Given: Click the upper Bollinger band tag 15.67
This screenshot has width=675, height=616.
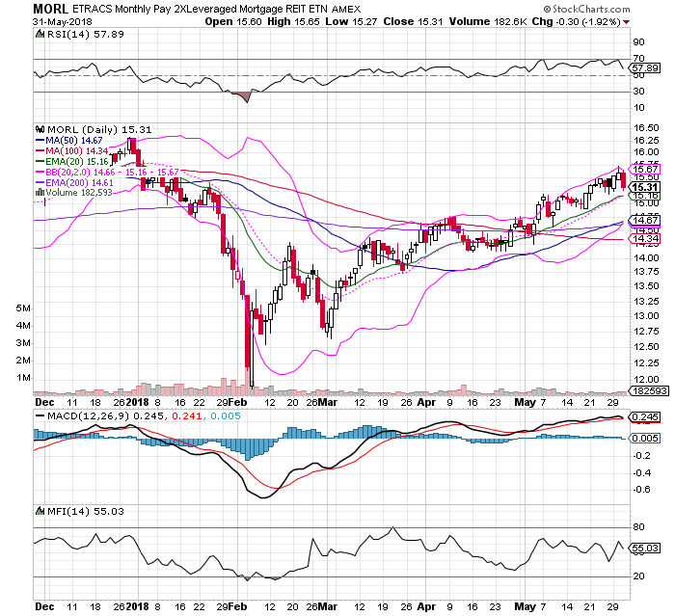Looking at the screenshot, I should tap(645, 169).
